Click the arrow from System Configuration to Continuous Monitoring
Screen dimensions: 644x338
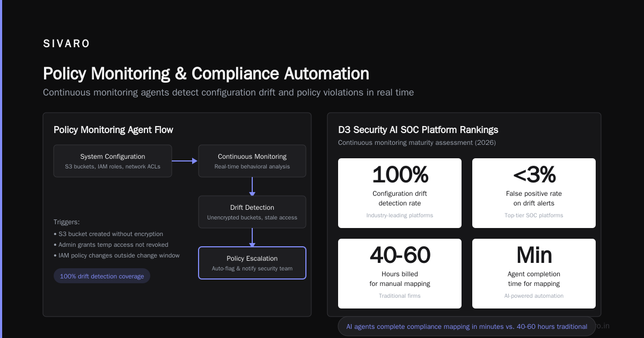(x=185, y=160)
